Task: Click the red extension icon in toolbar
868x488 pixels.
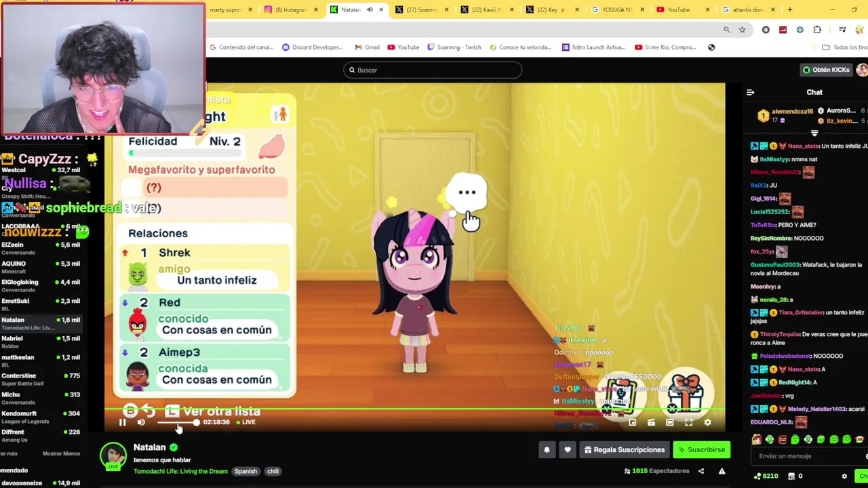Action: pyautogui.click(x=783, y=30)
